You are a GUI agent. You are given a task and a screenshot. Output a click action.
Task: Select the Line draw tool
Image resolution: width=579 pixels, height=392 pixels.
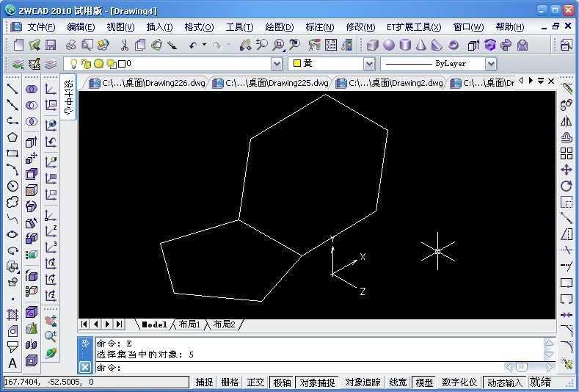tap(12, 89)
